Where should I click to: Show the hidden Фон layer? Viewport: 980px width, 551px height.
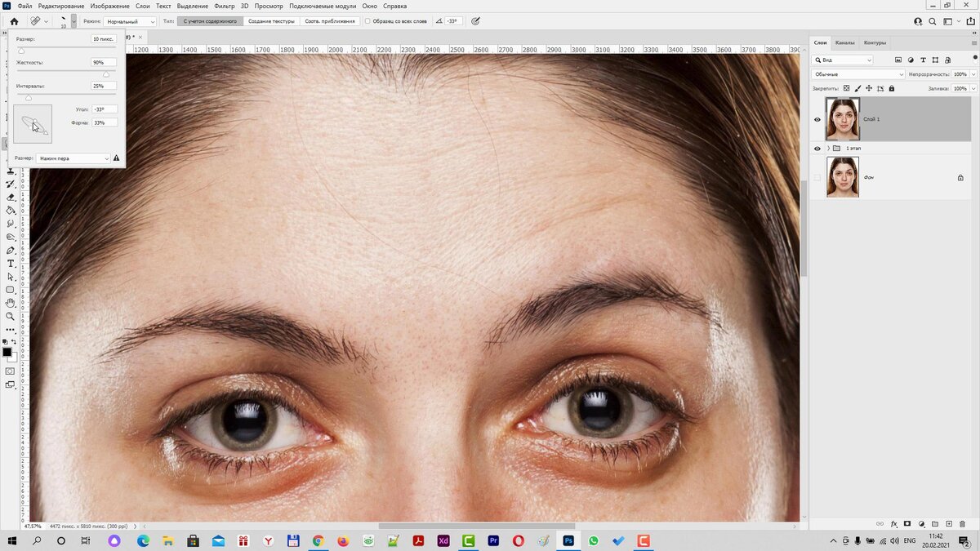[x=817, y=177]
